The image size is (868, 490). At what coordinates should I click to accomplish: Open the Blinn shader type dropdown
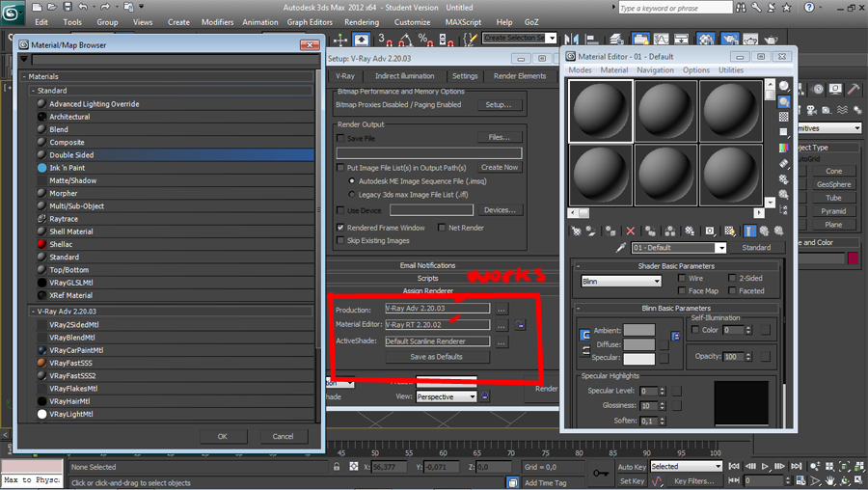tap(621, 282)
